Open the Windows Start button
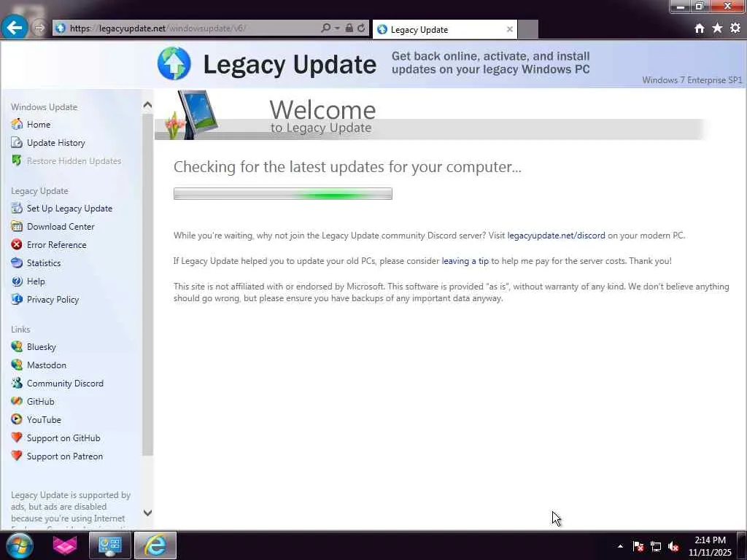Screen dimensions: 747x560 point(20,545)
